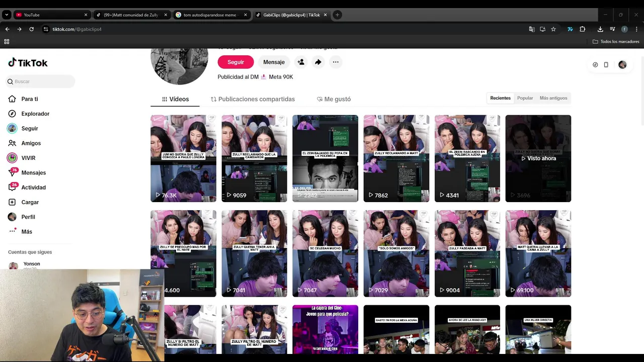This screenshot has height=362, width=644.
Task: Open the Chrome profile avatar in toolbar
Action: (624, 29)
